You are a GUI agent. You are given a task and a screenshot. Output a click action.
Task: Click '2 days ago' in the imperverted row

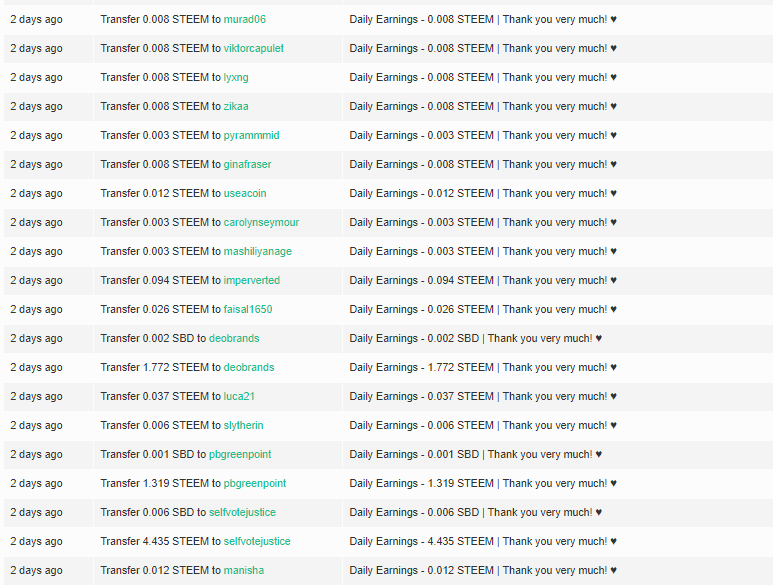(x=36, y=281)
